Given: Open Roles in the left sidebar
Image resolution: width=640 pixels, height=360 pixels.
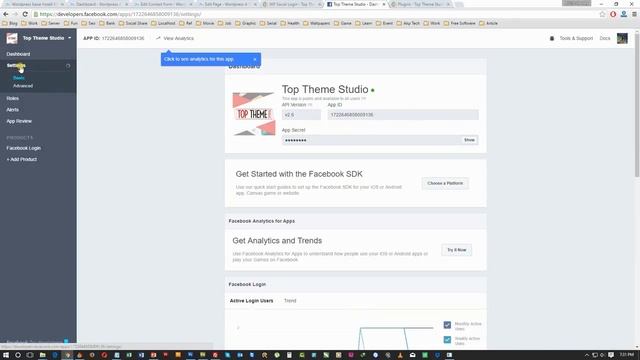Looking at the screenshot, I should [x=13, y=98].
